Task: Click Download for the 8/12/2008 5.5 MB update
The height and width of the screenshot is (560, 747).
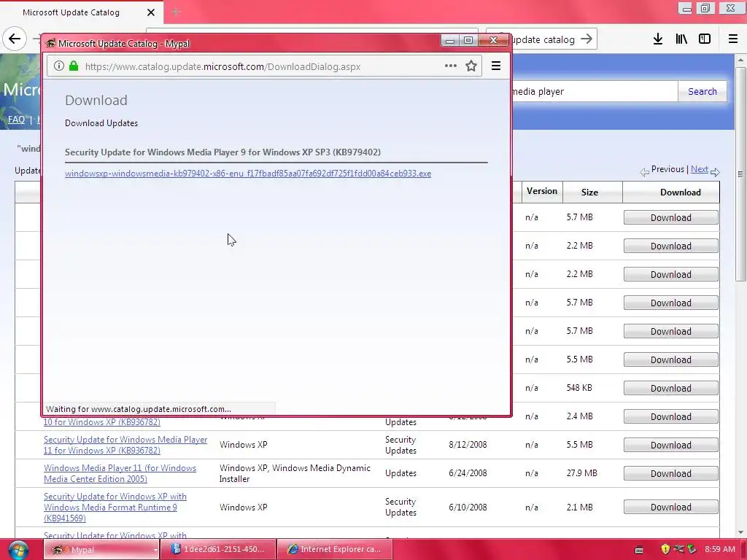Action: tap(671, 445)
